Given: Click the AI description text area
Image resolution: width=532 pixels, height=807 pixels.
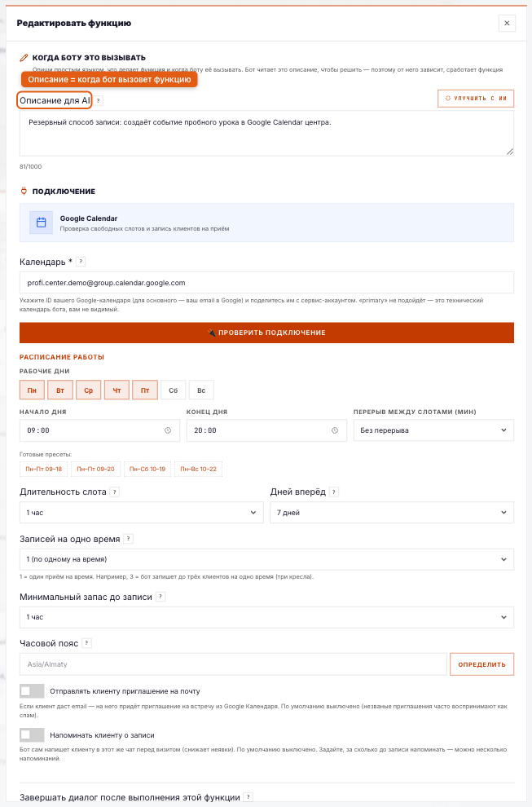Looking at the screenshot, I should (x=266, y=134).
